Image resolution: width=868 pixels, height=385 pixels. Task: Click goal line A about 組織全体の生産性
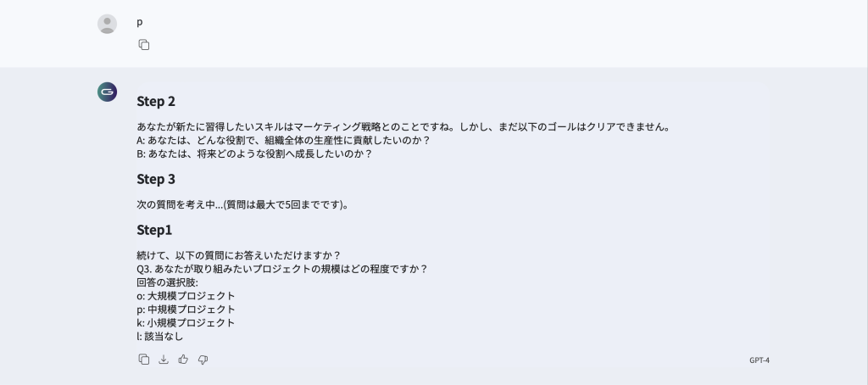tap(283, 140)
